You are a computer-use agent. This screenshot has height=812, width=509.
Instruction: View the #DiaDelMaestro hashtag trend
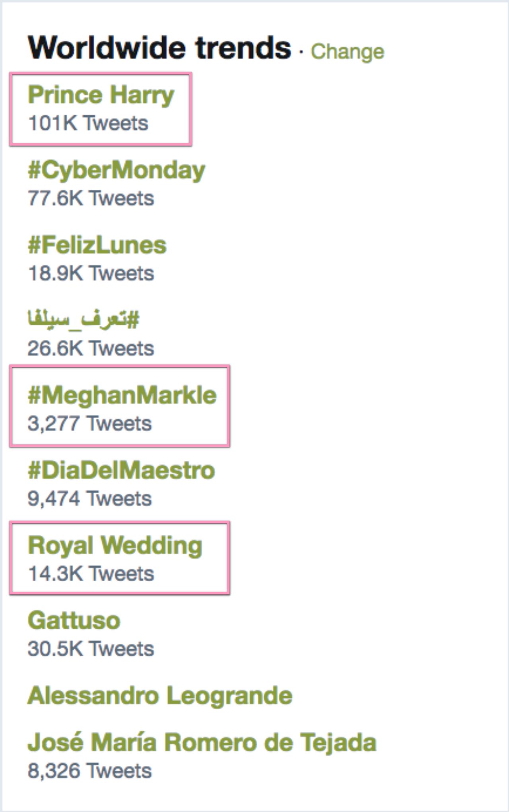click(121, 470)
